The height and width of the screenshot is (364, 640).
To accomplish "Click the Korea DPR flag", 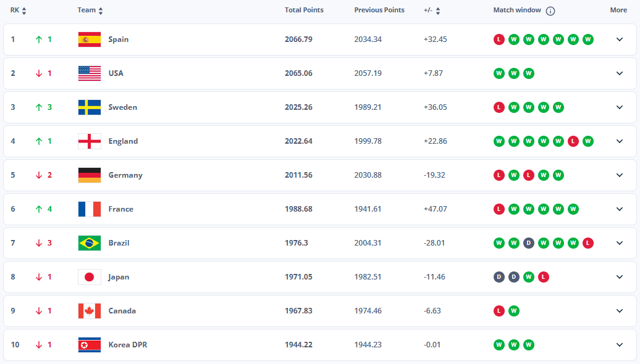I will tap(90, 345).
